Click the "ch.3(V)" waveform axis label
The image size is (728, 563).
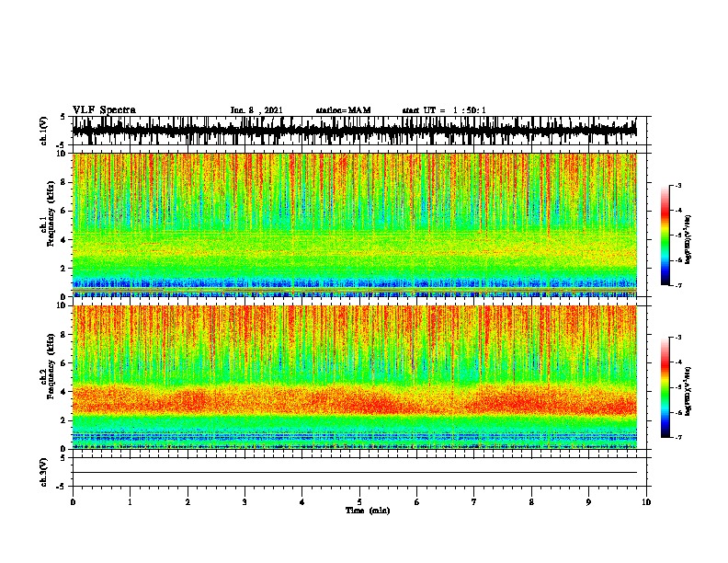click(44, 472)
